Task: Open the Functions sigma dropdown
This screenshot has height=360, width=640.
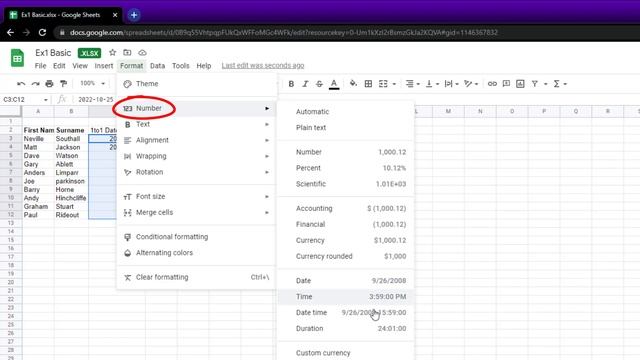Action: (560, 84)
